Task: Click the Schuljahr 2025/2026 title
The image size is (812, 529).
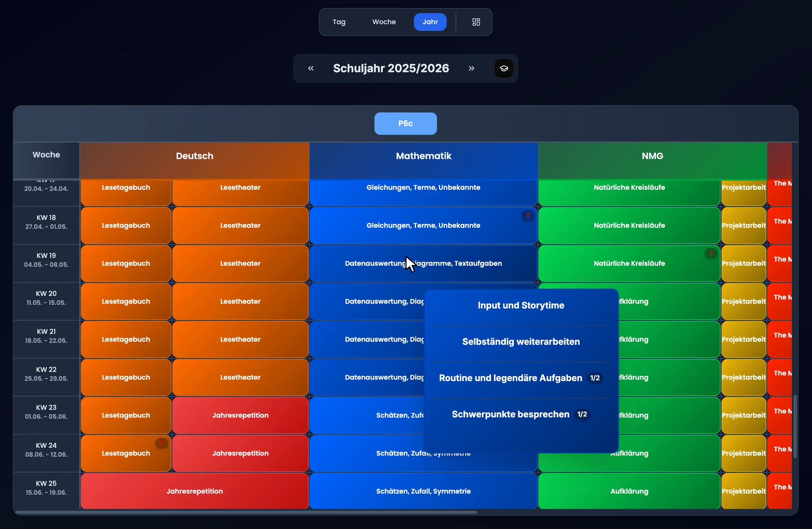Action: tap(391, 68)
